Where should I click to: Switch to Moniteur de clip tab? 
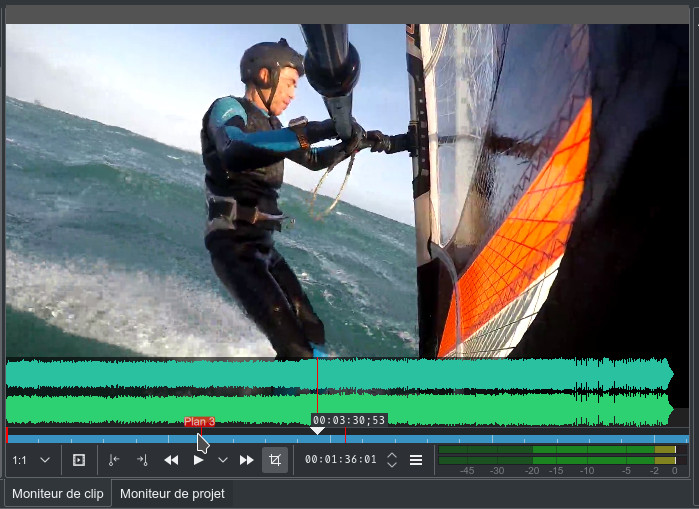point(58,493)
